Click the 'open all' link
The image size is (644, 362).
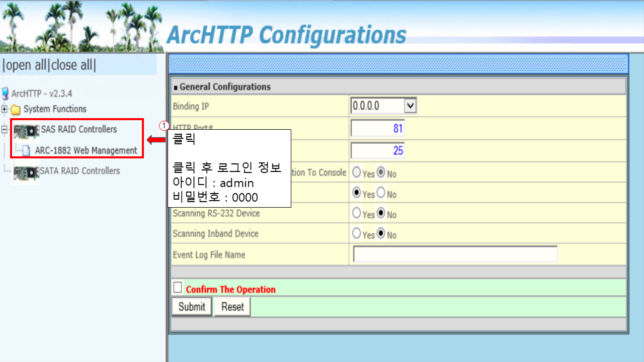[x=25, y=65]
